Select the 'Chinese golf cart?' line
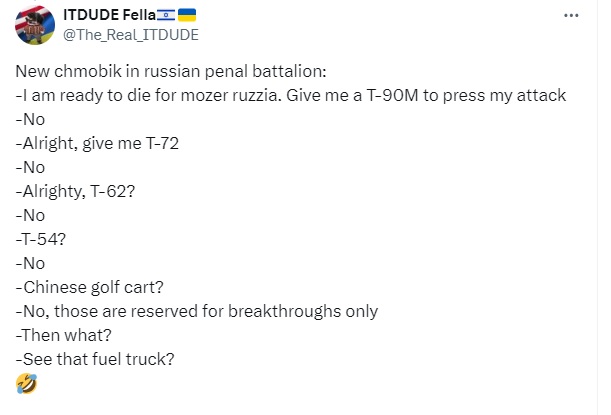Viewport: 611px width, 415px height. (90, 288)
